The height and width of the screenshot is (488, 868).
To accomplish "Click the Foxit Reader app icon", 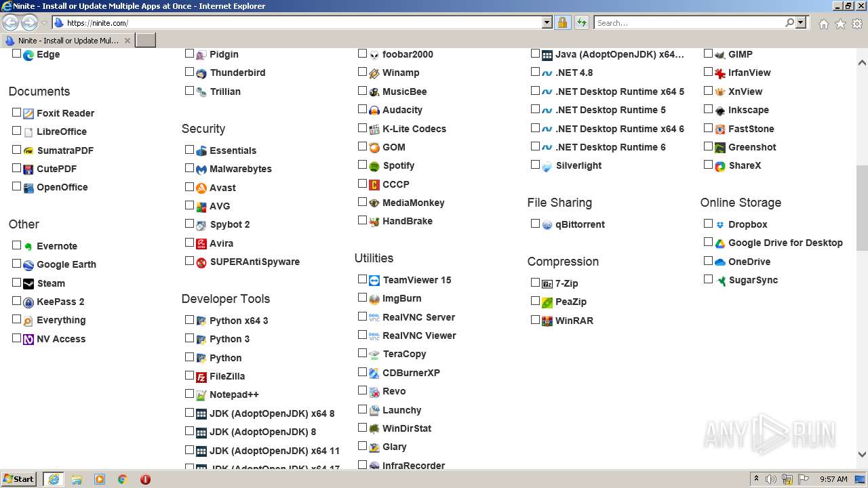I will point(28,114).
